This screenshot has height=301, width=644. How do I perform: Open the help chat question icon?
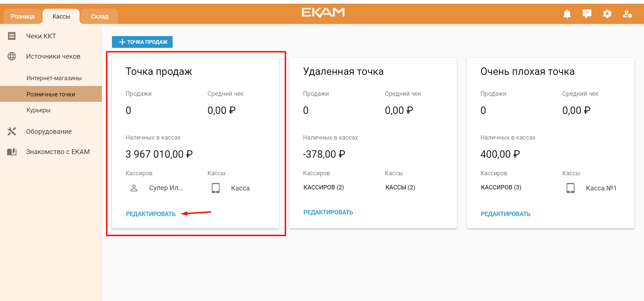tap(587, 14)
